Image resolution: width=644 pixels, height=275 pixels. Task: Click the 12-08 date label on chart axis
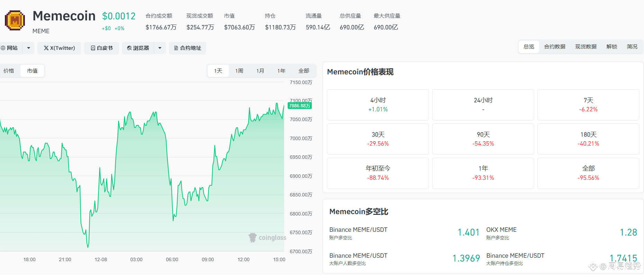tap(101, 259)
